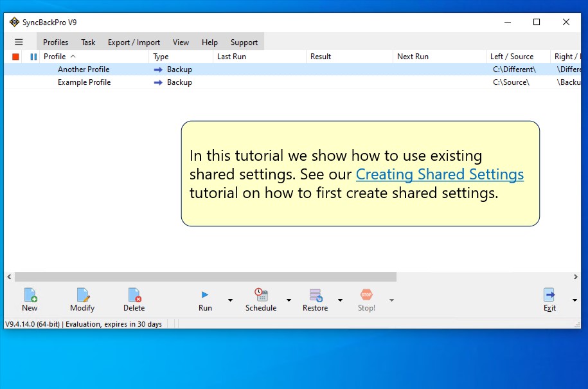
Task: Click the red stop column icon
Action: (x=15, y=57)
